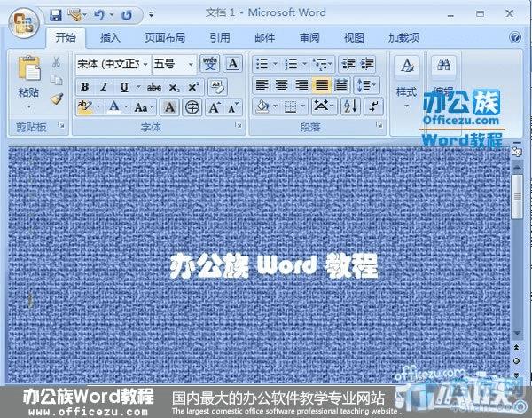Align text left

[x=262, y=85]
